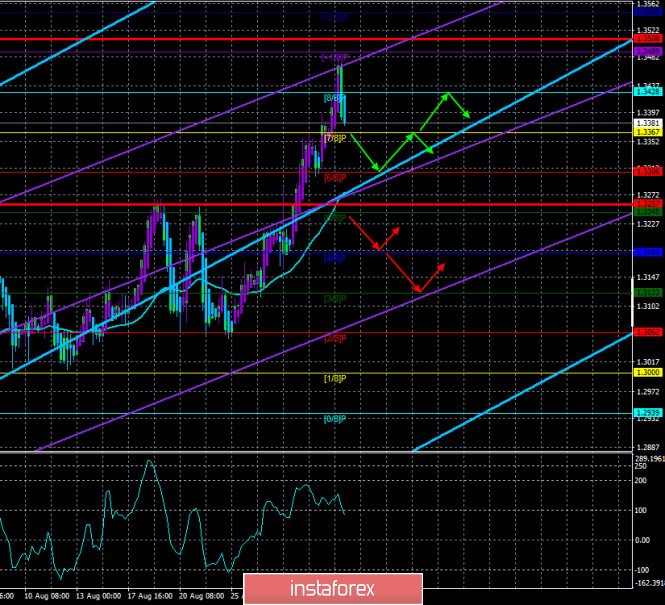Click the [0/8]P Murrey level label
This screenshot has width=665, height=605.
pos(335,419)
